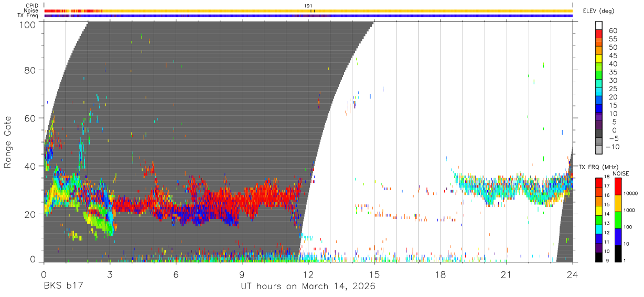This screenshot has width=644, height=297.
Task: Click the ELEV (deg) color bar title
Action: pyautogui.click(x=598, y=11)
